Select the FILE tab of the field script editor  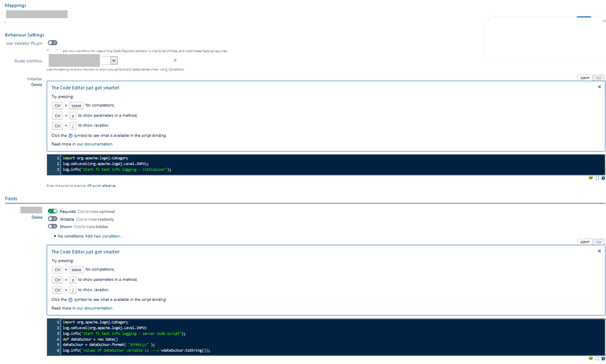[x=598, y=242]
